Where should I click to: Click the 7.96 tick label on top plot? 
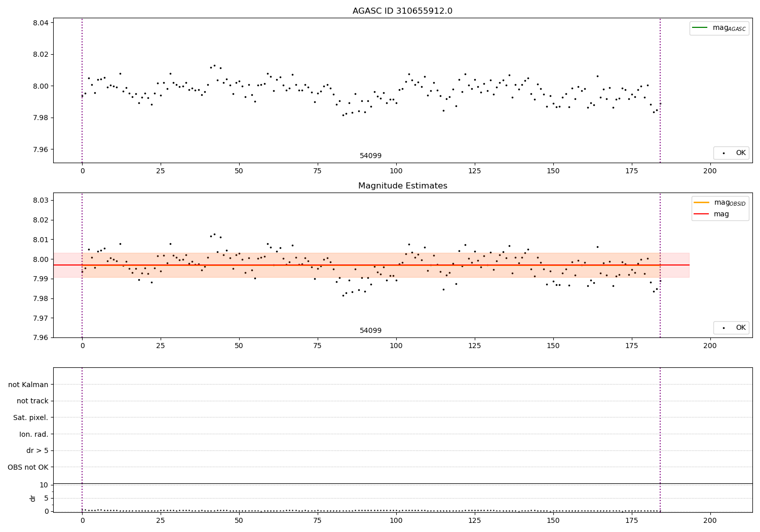41,149
